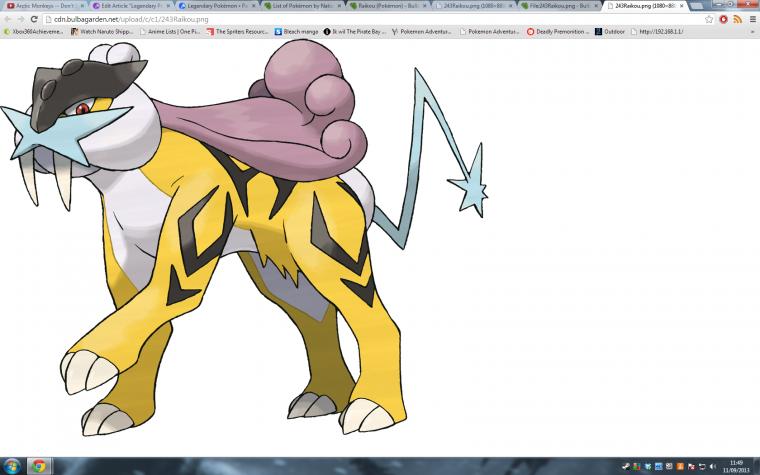Open the Xbox360Achievements bookmark
Image resolution: width=760 pixels, height=475 pixels.
33,32
